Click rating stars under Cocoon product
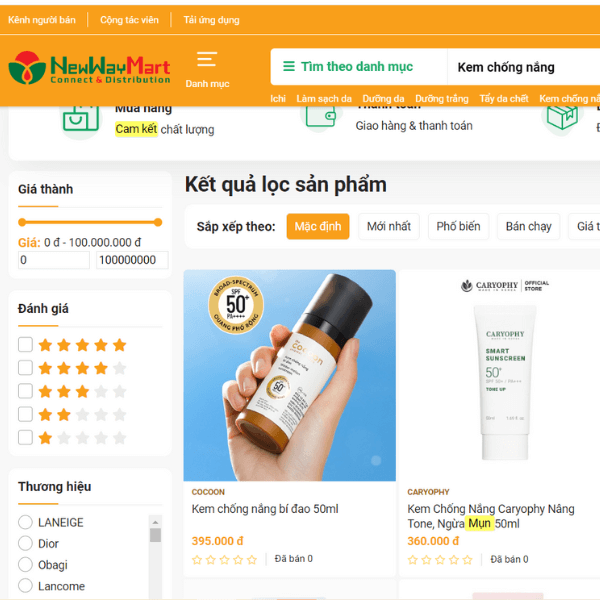This screenshot has width=600, height=600. (225, 560)
